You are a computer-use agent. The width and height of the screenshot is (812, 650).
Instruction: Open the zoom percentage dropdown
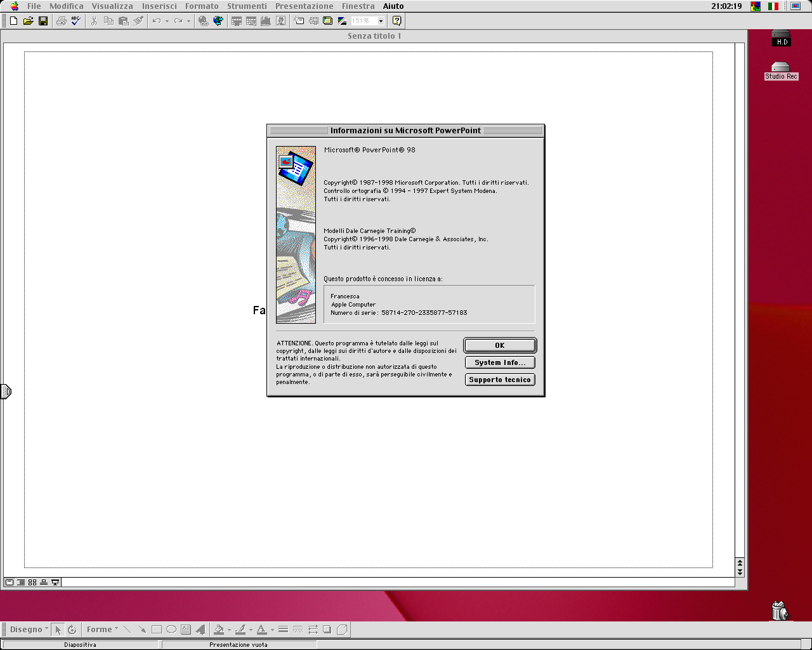pyautogui.click(x=381, y=21)
